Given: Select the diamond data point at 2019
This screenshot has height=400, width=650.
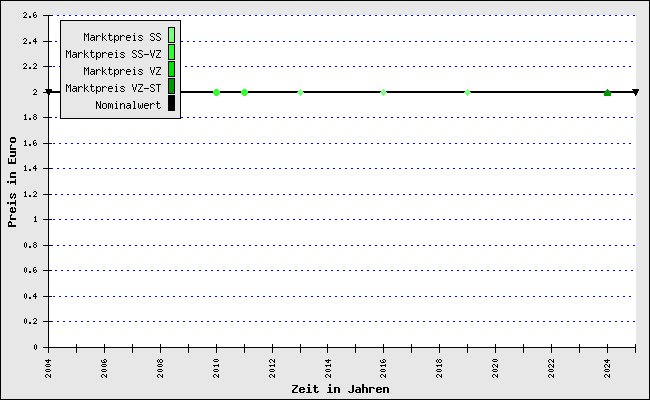Looking at the screenshot, I should point(467,92).
